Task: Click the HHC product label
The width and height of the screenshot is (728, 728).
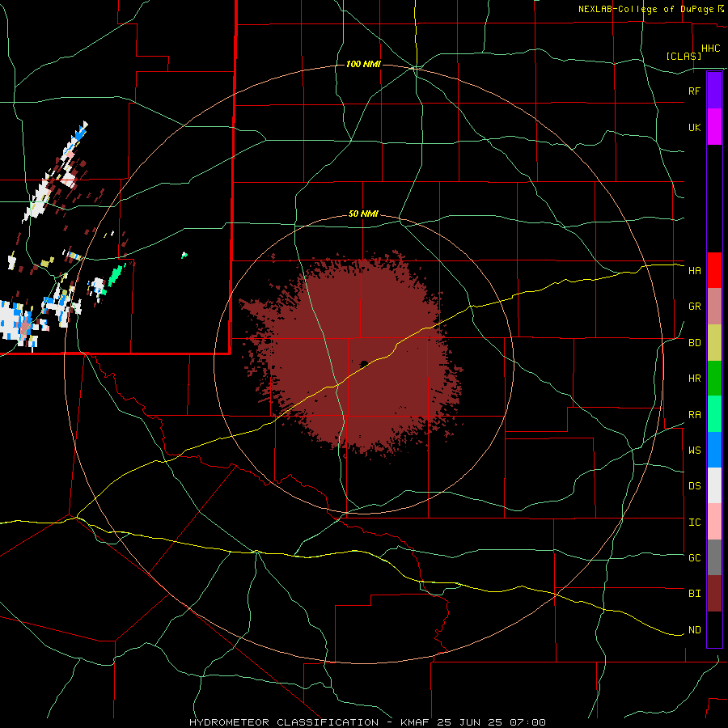Action: click(710, 49)
